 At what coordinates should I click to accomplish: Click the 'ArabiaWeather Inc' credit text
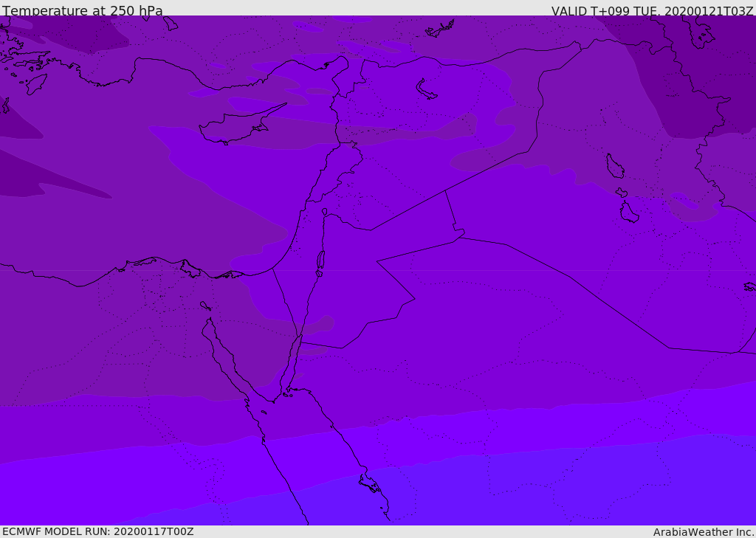pos(704,532)
